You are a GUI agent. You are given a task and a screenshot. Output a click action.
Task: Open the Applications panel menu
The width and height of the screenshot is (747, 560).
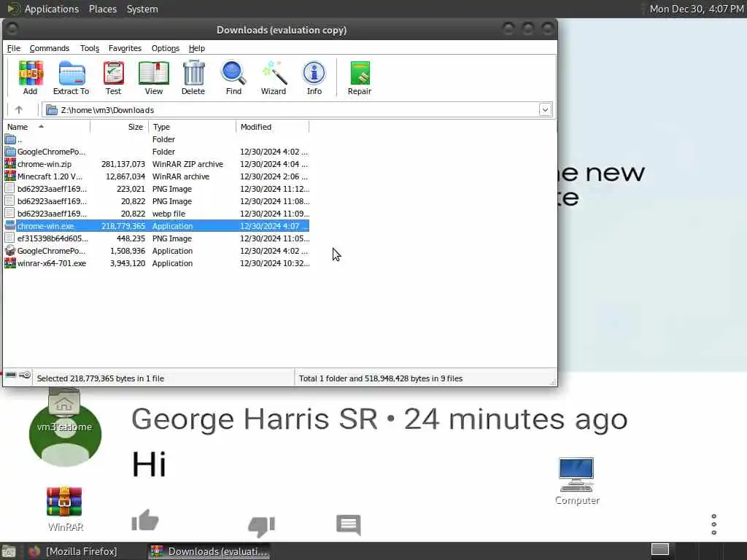(x=52, y=9)
